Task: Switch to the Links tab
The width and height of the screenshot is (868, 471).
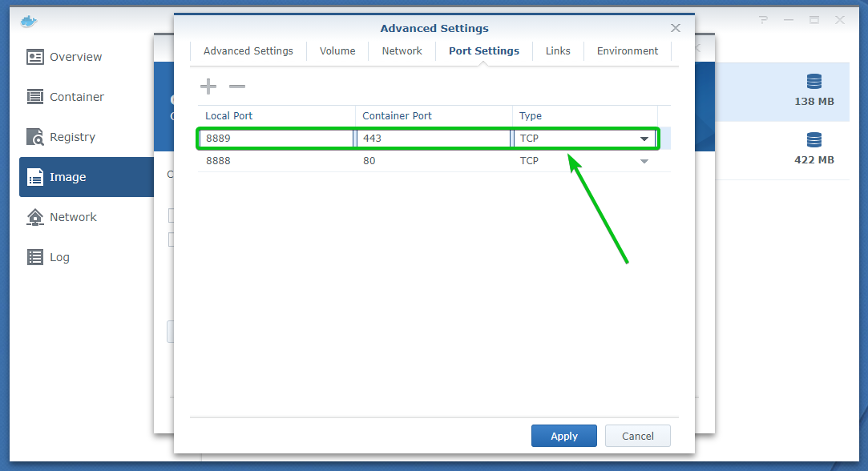Action: click(x=558, y=51)
